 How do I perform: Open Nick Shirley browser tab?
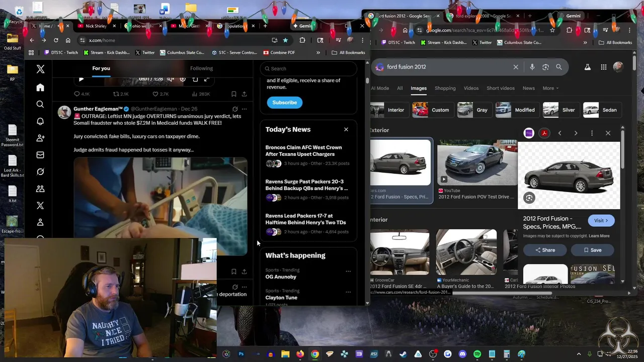pyautogui.click(x=97, y=26)
